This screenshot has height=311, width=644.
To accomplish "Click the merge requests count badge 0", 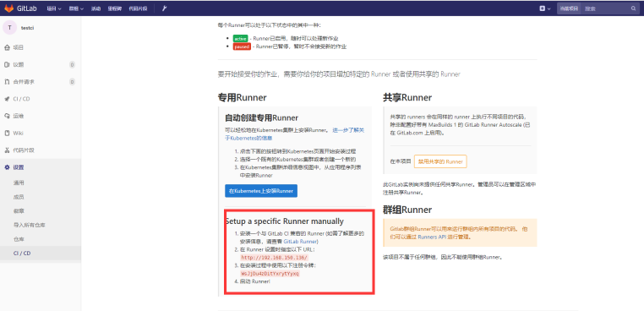I will [x=72, y=82].
